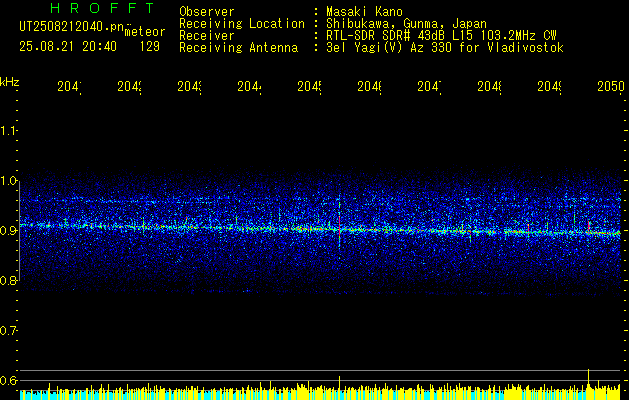Click the HROFFT title text

(x=102, y=8)
